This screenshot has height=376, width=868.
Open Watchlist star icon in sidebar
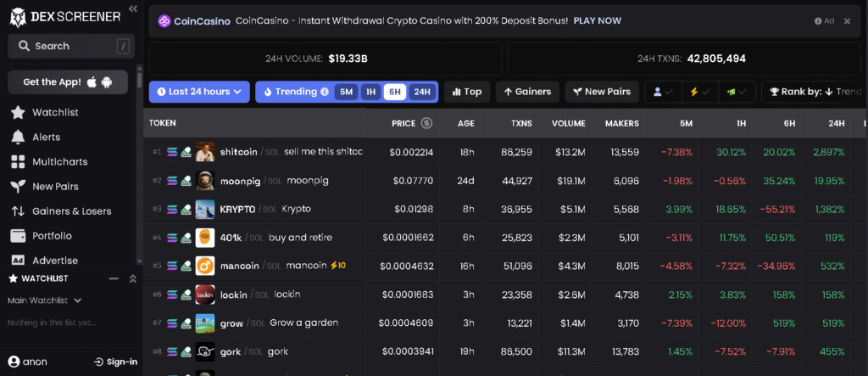pyautogui.click(x=18, y=113)
